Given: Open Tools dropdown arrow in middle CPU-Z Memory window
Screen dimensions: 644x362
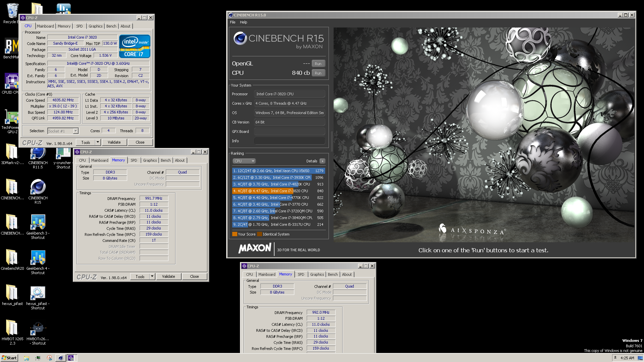Looking at the screenshot, I should pyautogui.click(x=152, y=276).
